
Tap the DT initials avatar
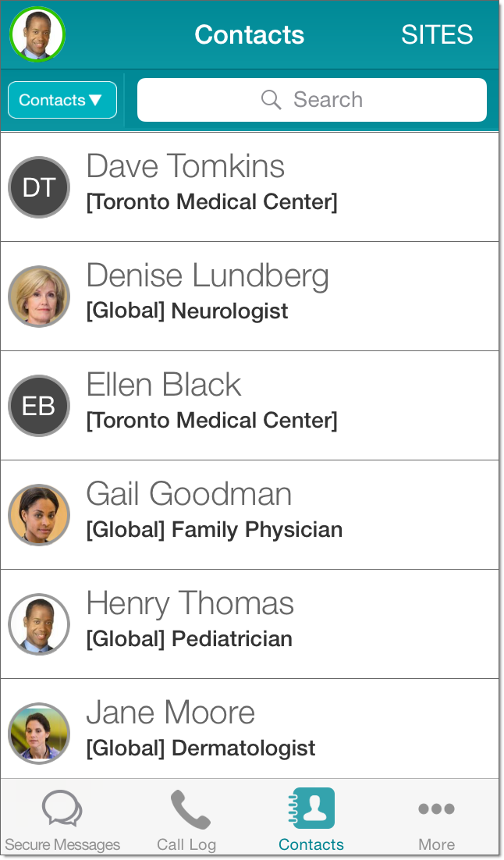[x=39, y=187]
